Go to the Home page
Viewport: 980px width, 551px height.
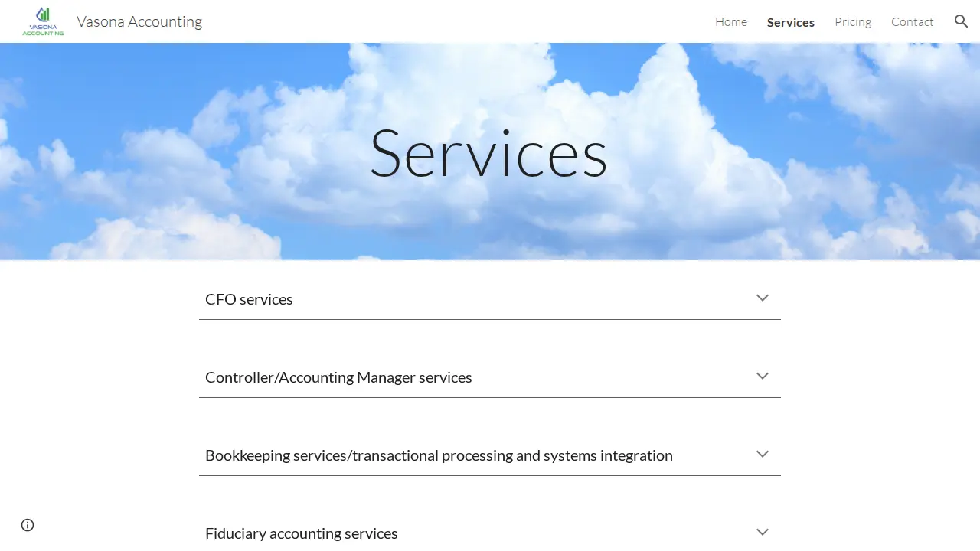[x=731, y=21]
